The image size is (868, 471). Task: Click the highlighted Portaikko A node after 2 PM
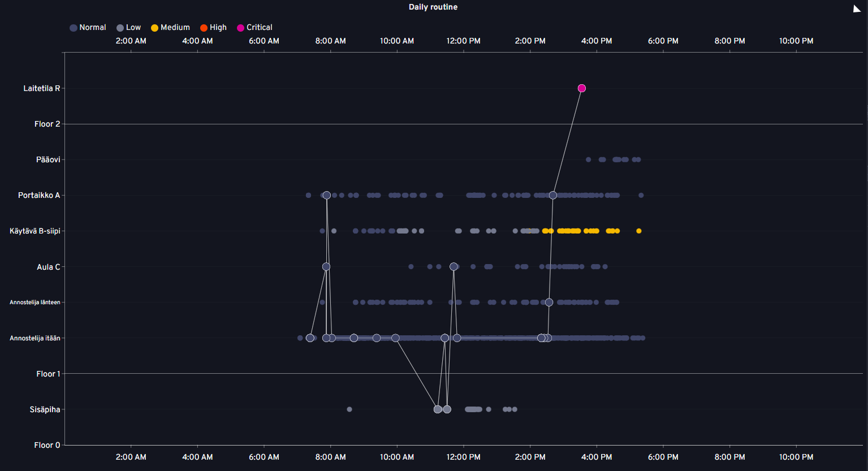(x=552, y=195)
